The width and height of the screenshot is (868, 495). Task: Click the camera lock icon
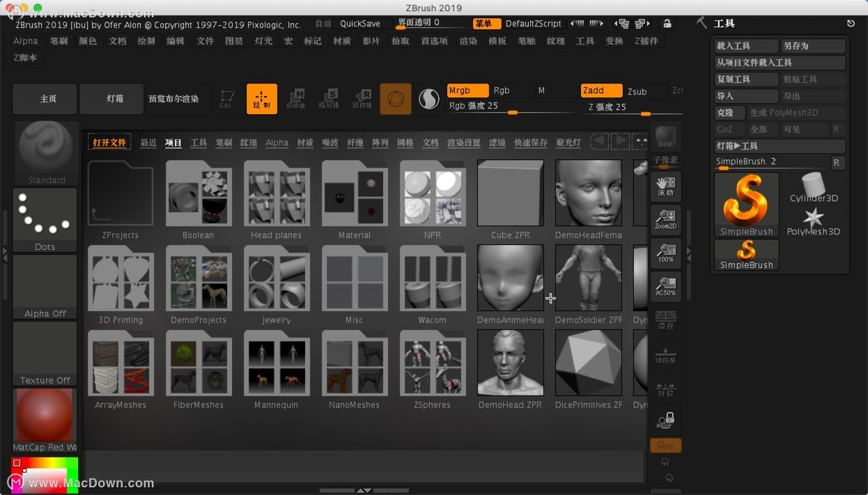tap(665, 420)
